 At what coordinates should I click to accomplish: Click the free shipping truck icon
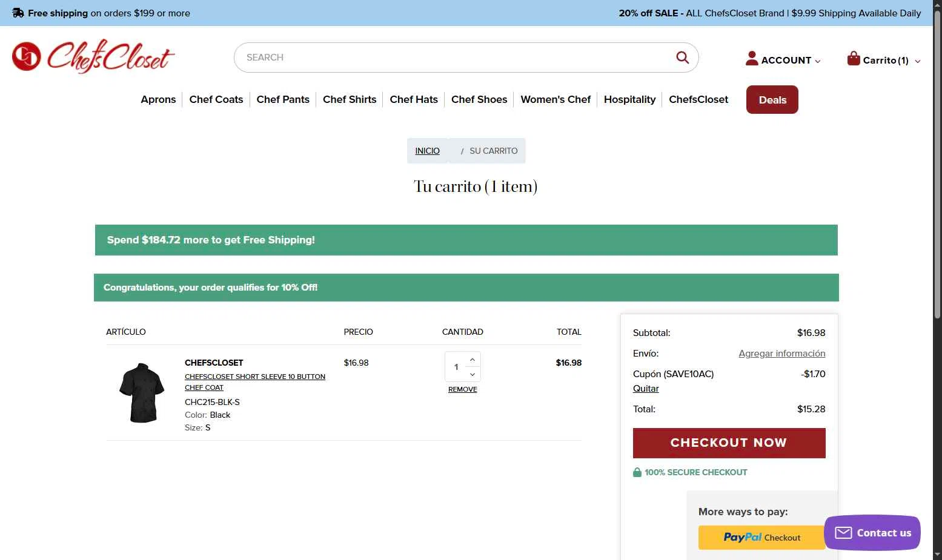18,13
